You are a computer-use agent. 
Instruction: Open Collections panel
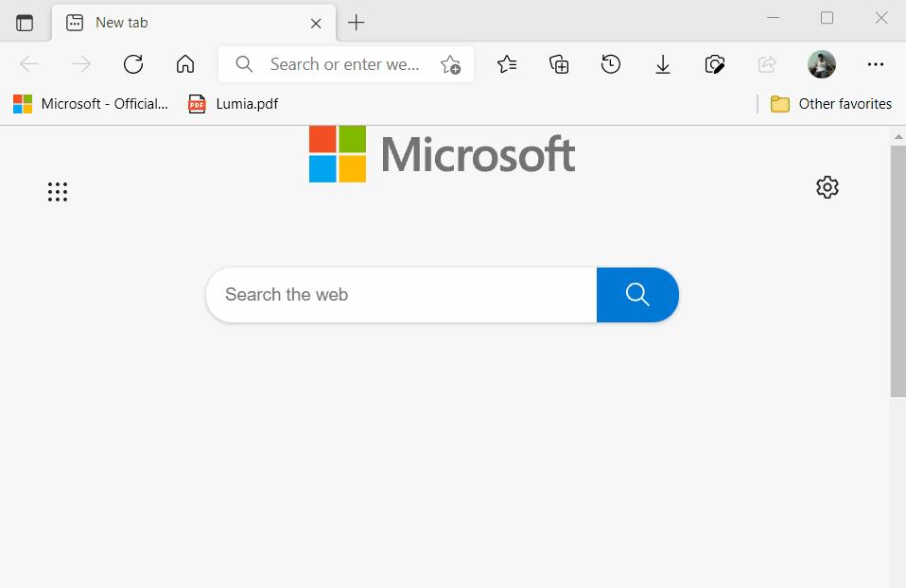coord(559,64)
